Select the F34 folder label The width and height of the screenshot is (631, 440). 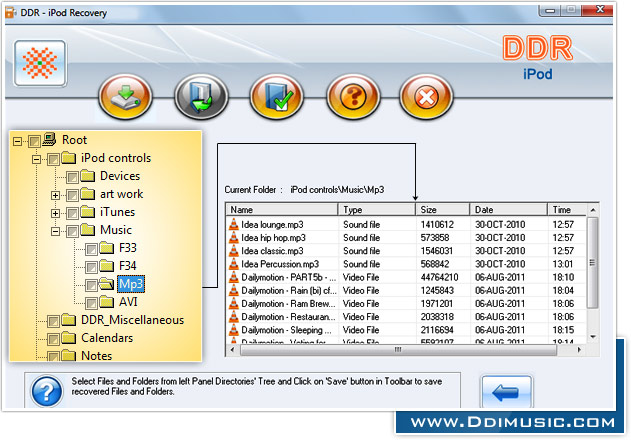(x=128, y=266)
